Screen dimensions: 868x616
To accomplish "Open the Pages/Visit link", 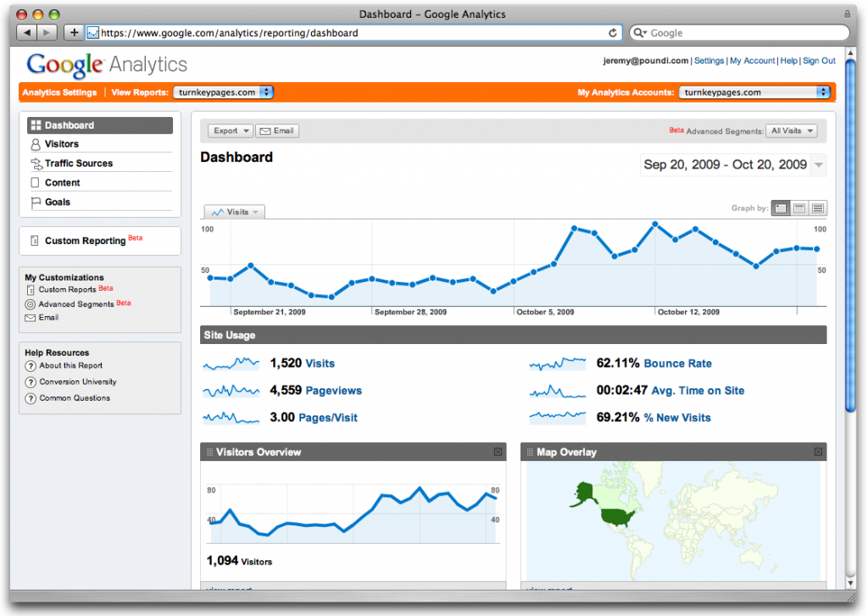I will (328, 418).
